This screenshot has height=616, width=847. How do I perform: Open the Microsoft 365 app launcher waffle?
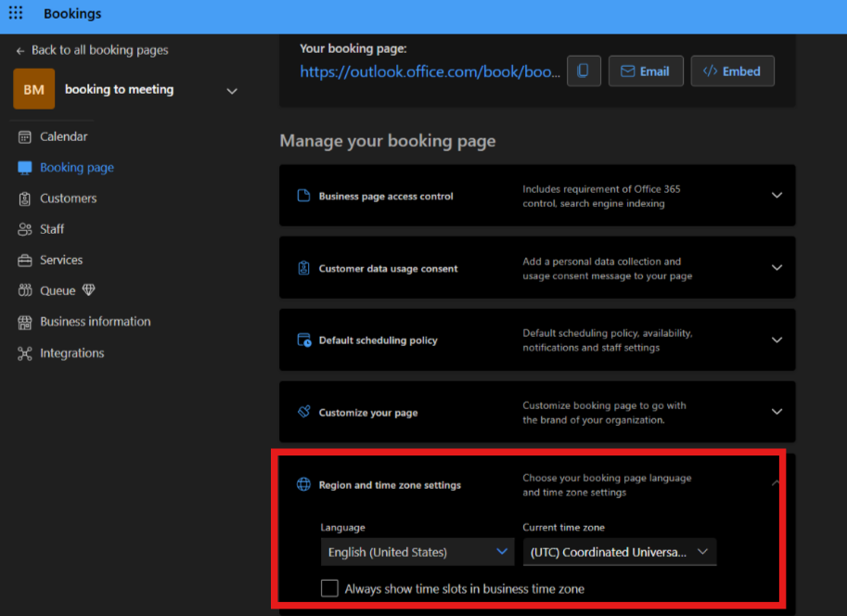18,15
